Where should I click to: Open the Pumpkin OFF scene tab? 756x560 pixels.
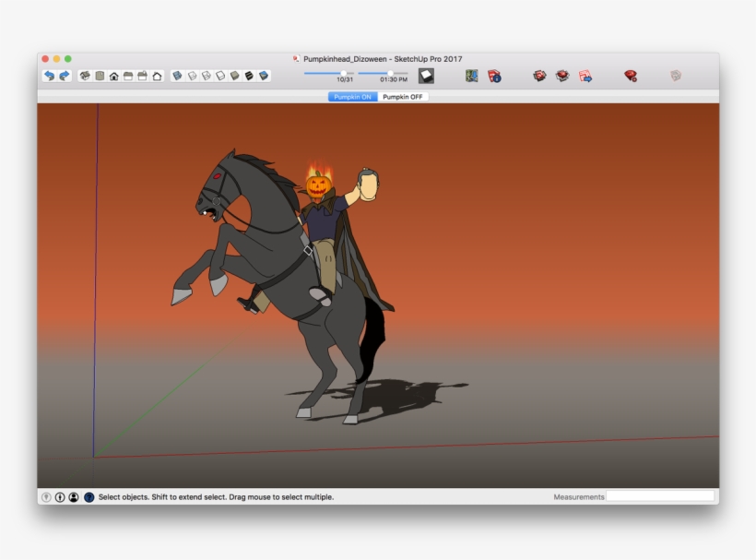[x=403, y=95]
